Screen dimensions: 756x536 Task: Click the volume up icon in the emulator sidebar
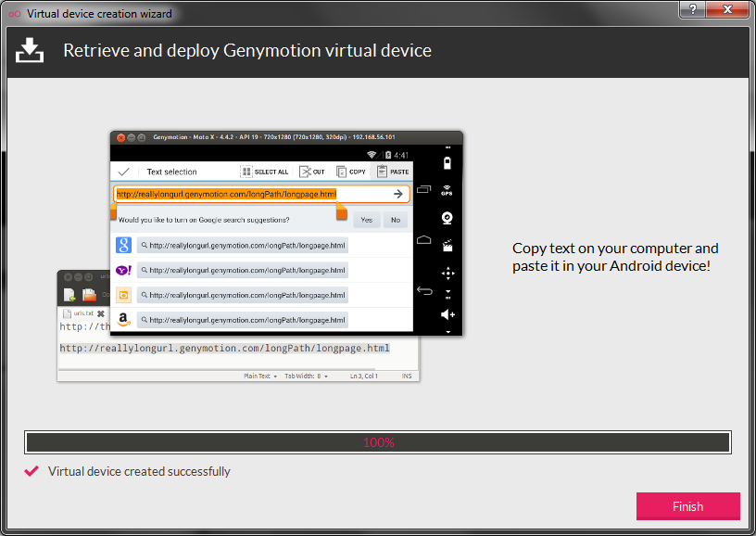(x=447, y=314)
